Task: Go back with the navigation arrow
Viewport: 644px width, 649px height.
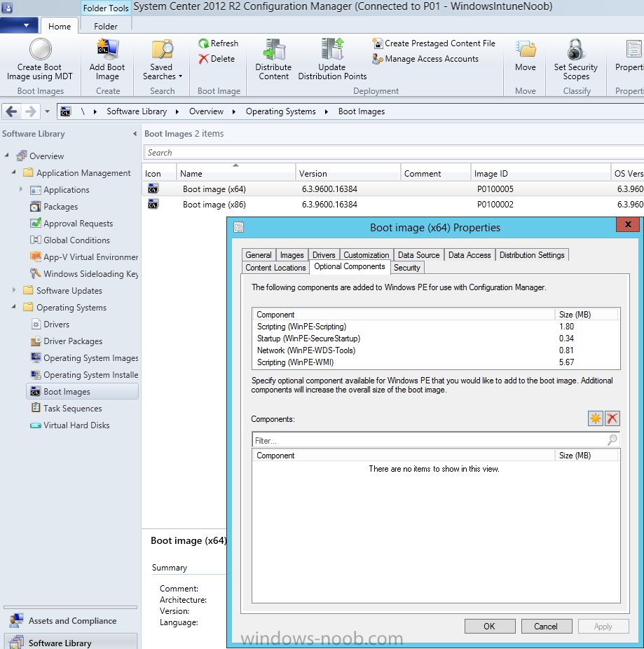Action: (12, 111)
